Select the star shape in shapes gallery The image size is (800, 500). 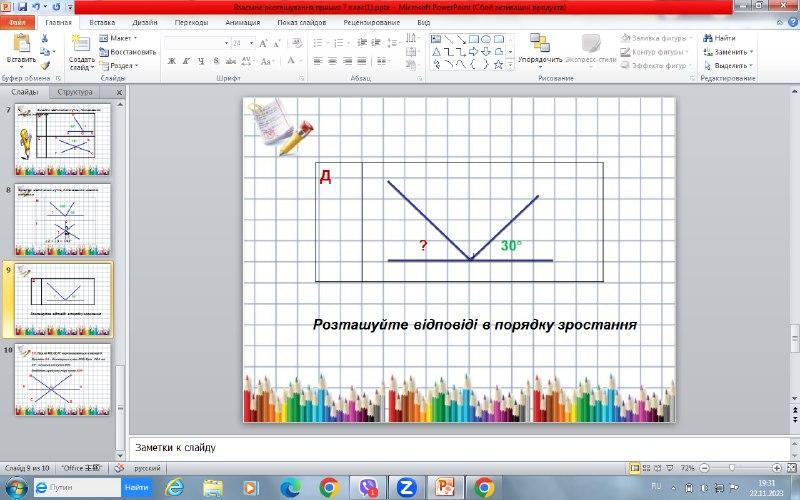pyautogui.click(x=498, y=64)
